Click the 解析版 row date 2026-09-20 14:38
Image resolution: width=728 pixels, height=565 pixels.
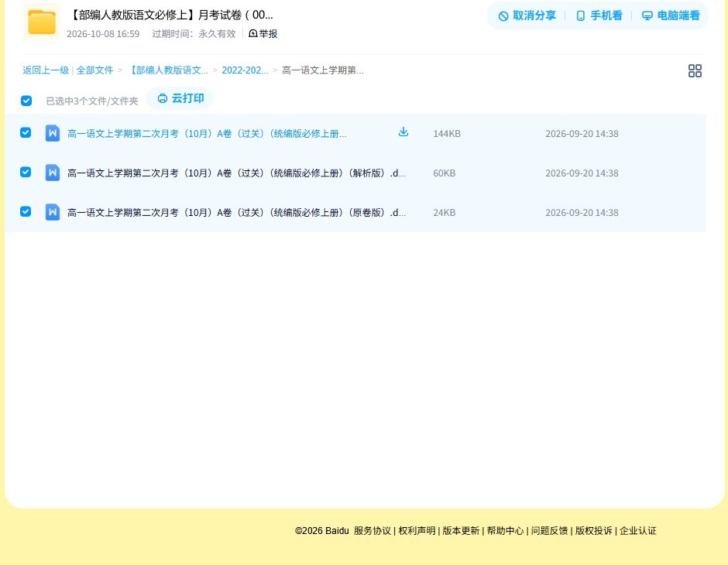coord(582,173)
